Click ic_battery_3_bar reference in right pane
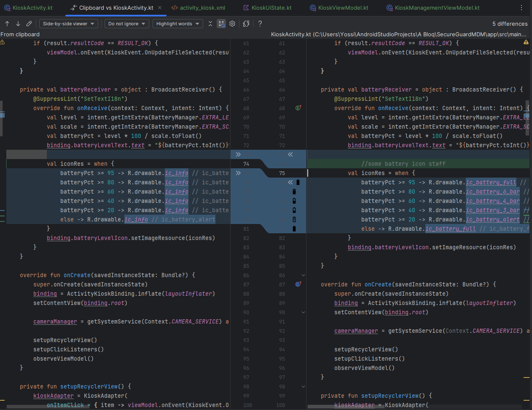532x410 pixels. [x=493, y=210]
